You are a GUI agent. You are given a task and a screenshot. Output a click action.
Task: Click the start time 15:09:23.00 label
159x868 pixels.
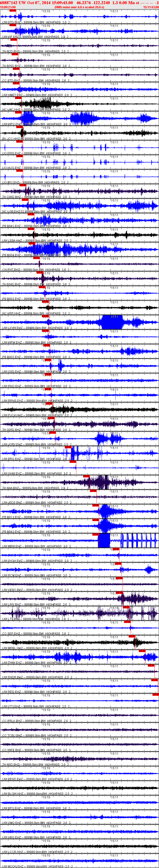click(8, 7)
